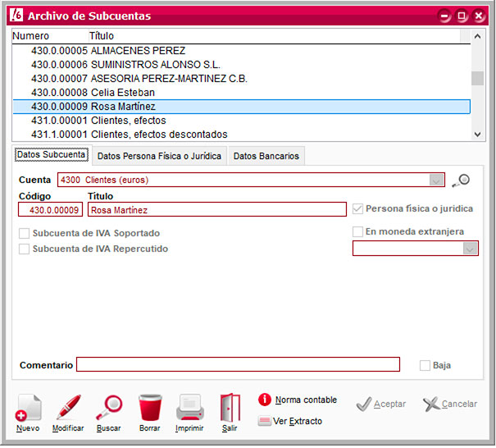Click the Aceptar checkmark icon
The image size is (496, 448).
364,404
